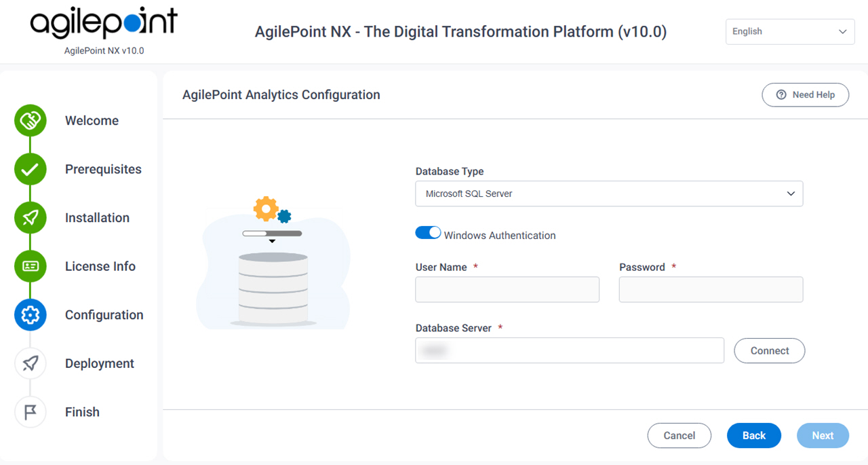Click the Cancel button
The width and height of the screenshot is (868, 465).
(x=679, y=436)
